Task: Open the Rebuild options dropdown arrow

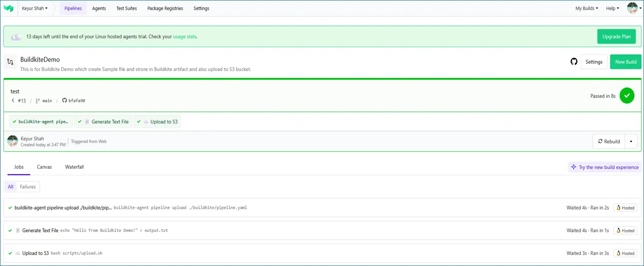Action: pos(631,142)
